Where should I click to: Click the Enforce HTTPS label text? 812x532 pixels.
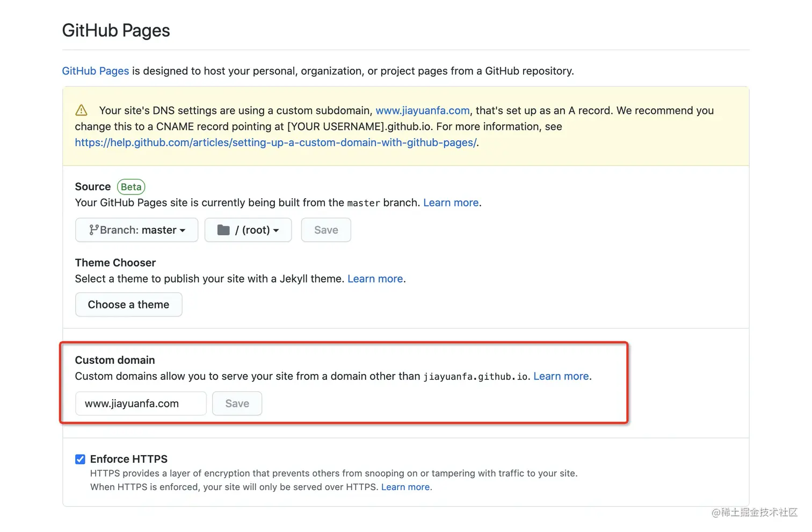[129, 459]
